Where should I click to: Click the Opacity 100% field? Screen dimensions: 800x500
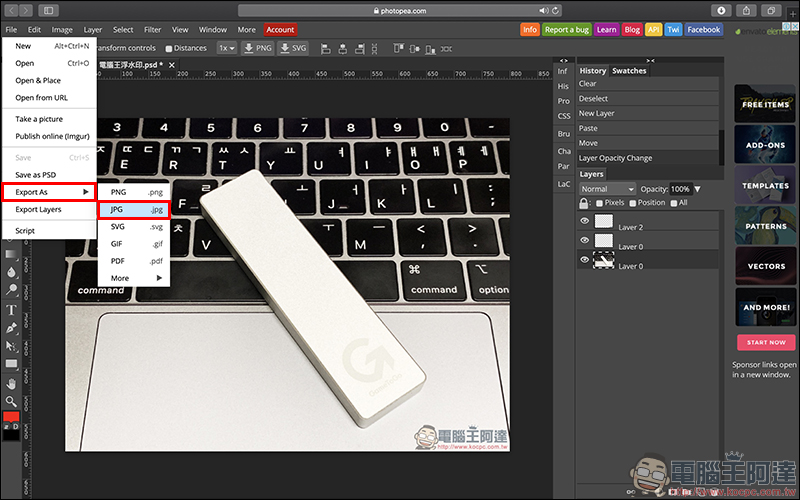click(680, 189)
